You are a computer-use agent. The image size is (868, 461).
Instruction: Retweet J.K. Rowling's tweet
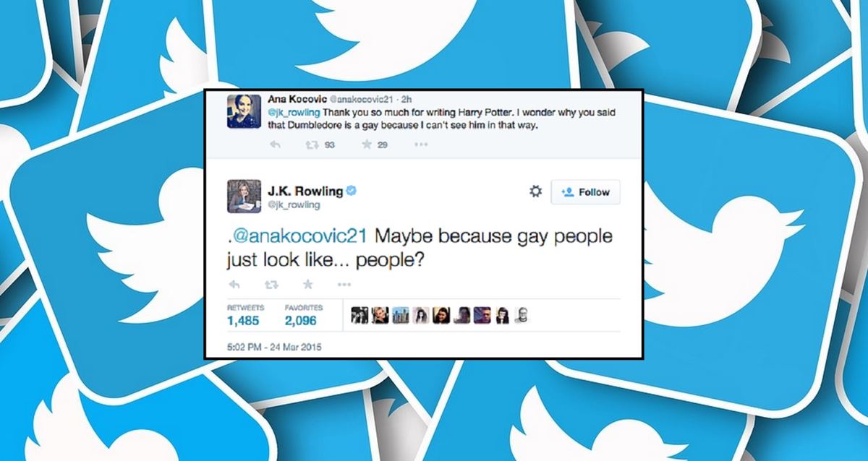[x=271, y=284]
